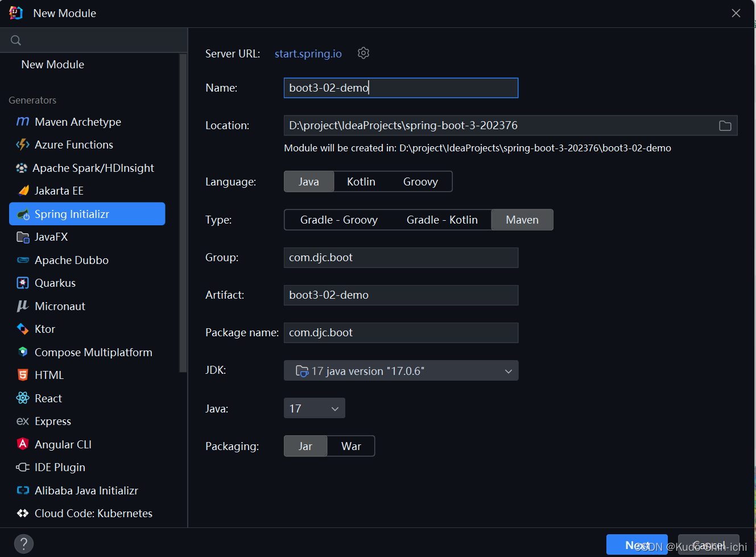Click the Compose Multiplatform icon
Image resolution: width=756 pixels, height=557 pixels.
(x=23, y=352)
